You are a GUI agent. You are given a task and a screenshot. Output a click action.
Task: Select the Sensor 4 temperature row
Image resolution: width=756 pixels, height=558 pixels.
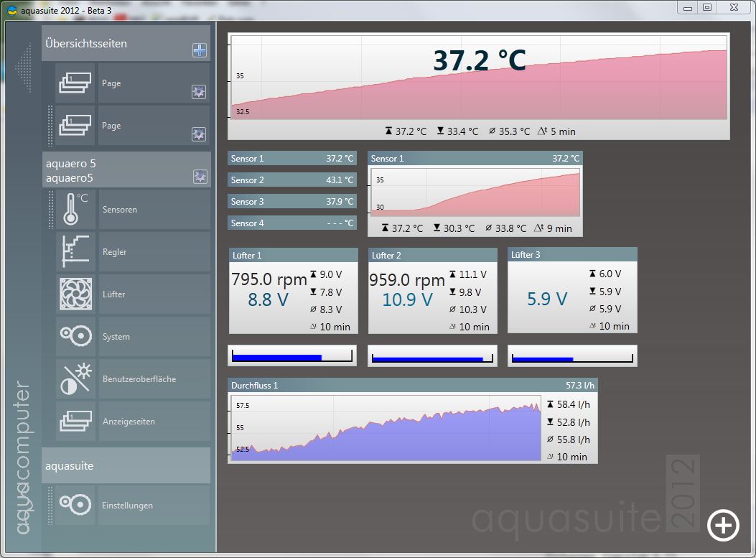291,223
